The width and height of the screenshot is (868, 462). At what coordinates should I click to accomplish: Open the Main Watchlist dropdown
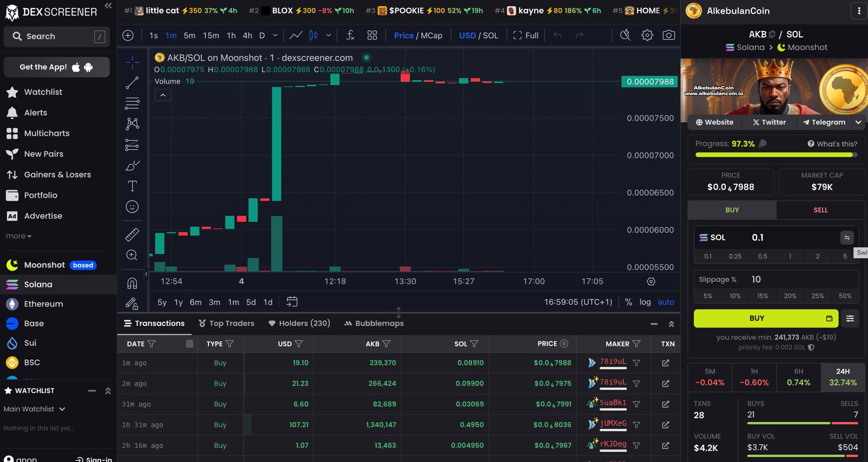(x=34, y=409)
